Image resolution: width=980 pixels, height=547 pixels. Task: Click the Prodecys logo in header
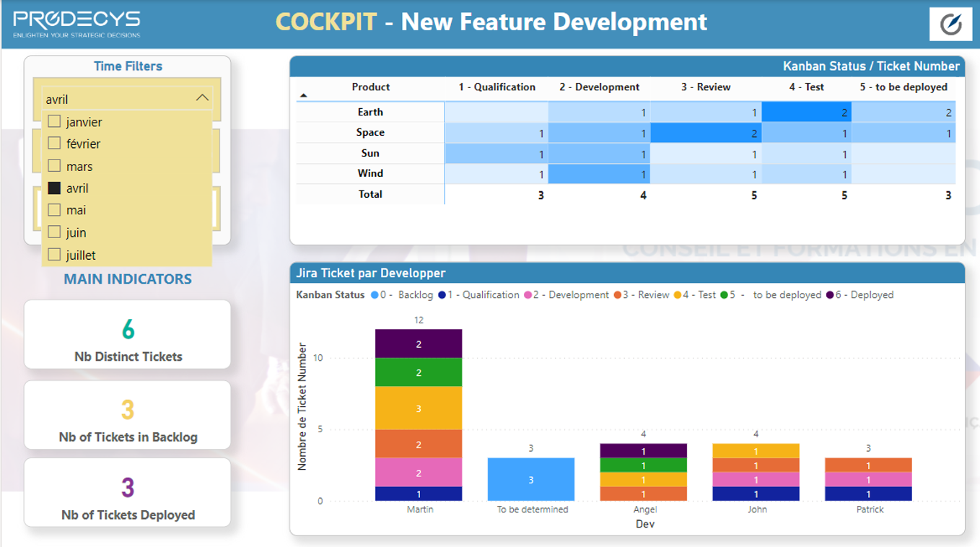tap(76, 24)
